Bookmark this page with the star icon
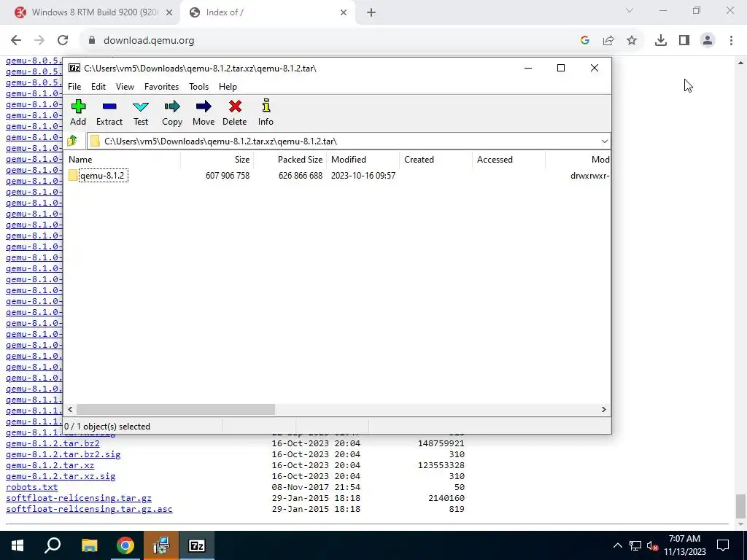The height and width of the screenshot is (560, 747). pyautogui.click(x=632, y=41)
